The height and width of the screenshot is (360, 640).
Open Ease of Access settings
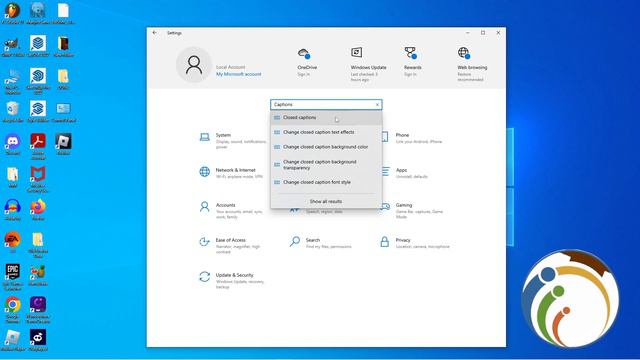232,246
